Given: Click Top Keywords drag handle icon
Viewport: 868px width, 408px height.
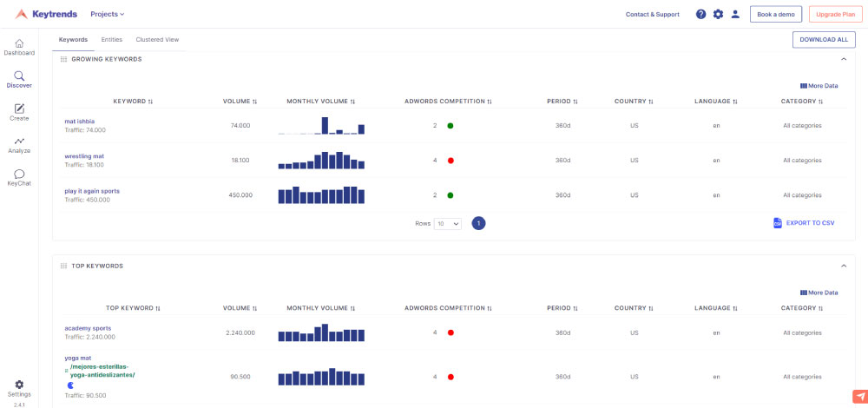Looking at the screenshot, I should (x=63, y=267).
